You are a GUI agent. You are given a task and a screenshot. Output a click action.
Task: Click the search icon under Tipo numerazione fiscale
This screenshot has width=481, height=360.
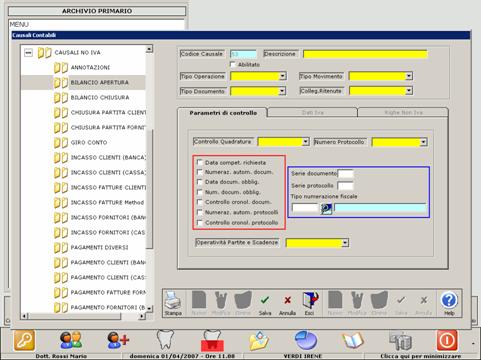[x=326, y=209]
